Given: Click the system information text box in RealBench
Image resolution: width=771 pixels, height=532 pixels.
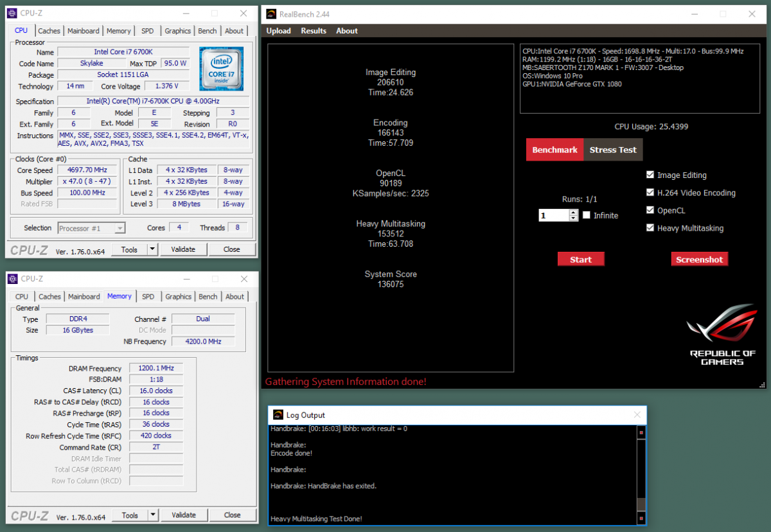Looking at the screenshot, I should (x=640, y=78).
